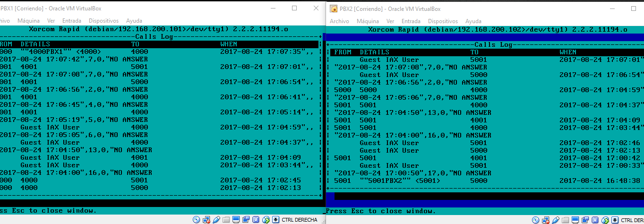
Task: Click ""4000PBX1"" <4000> details in PBX1 log
Action: [60, 52]
